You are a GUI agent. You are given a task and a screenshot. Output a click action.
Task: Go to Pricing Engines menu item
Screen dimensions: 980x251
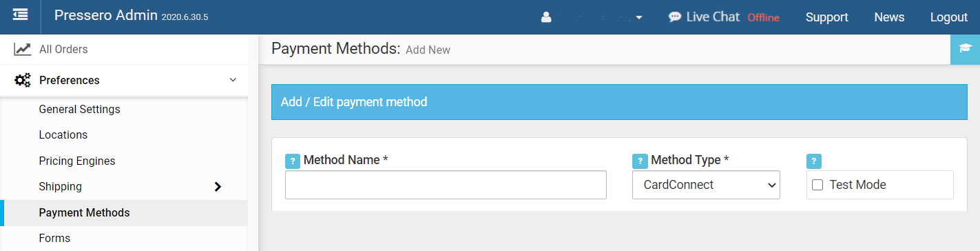[77, 161]
